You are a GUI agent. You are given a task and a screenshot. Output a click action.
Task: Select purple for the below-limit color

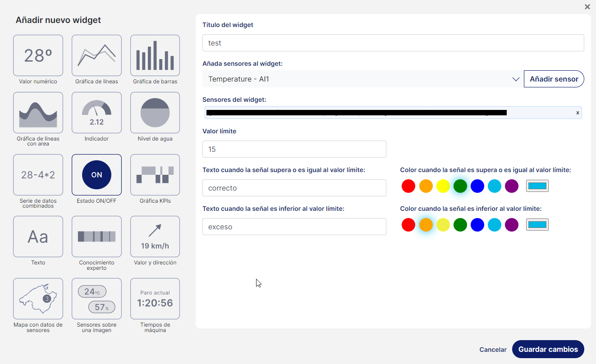coord(512,225)
